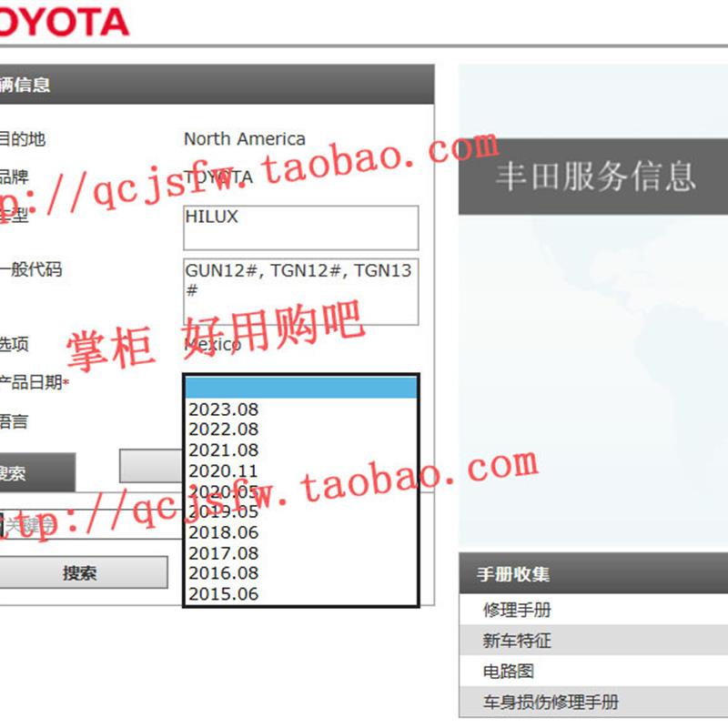Click the 产品日期 label
The height and width of the screenshot is (728, 728).
[x=34, y=382]
